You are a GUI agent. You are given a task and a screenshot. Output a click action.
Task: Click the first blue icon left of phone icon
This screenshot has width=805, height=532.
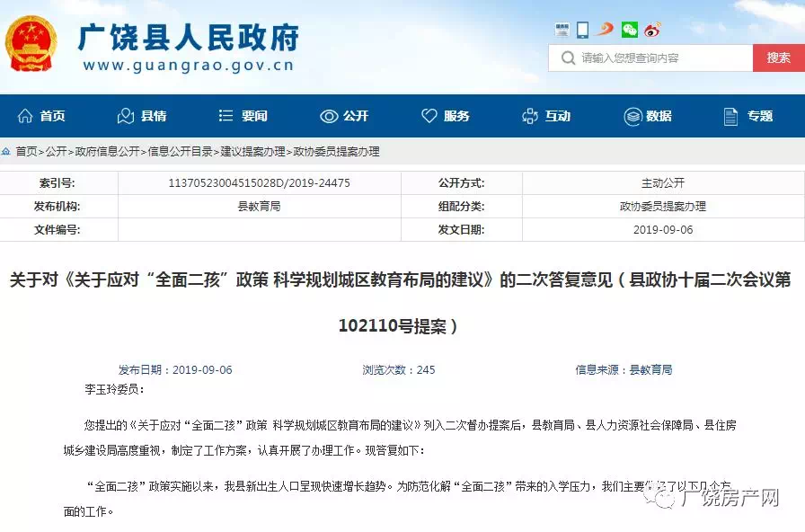click(x=561, y=30)
